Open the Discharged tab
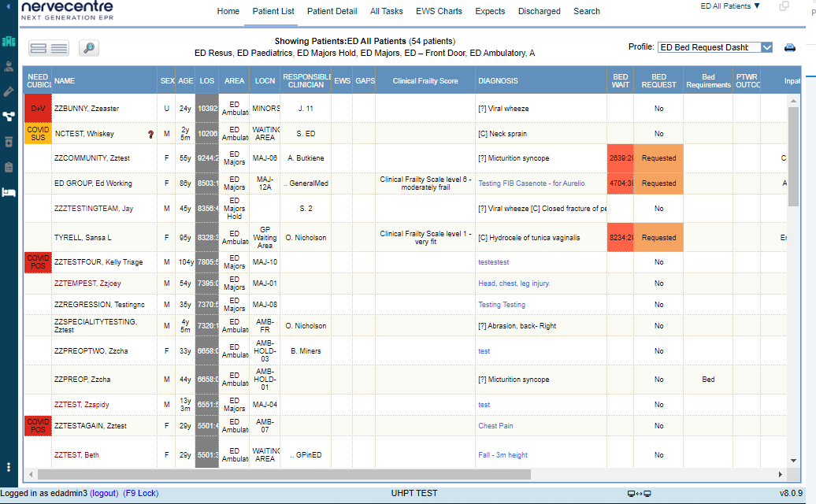Image resolution: width=816 pixels, height=504 pixels. tap(539, 12)
